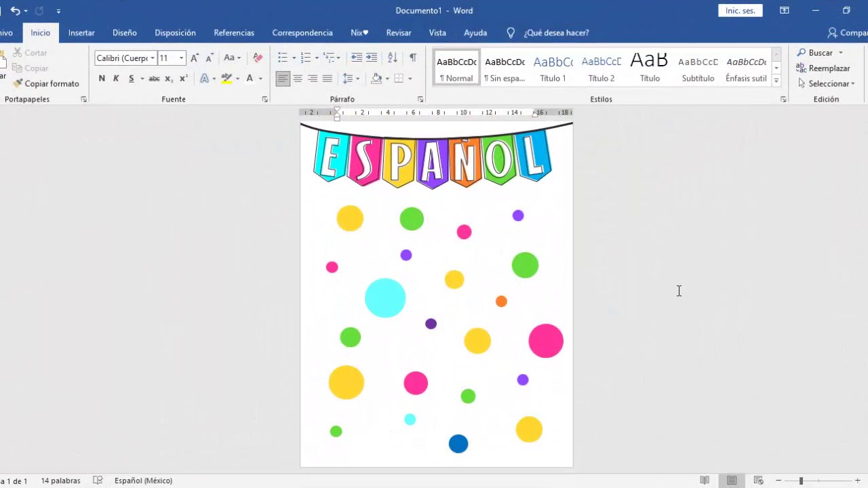Increase font size with the large A icon
The height and width of the screenshot is (488, 868).
[195, 58]
